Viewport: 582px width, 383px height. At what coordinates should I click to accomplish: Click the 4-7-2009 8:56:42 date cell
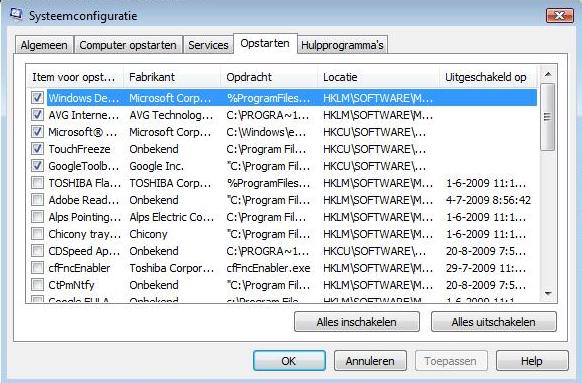click(488, 200)
